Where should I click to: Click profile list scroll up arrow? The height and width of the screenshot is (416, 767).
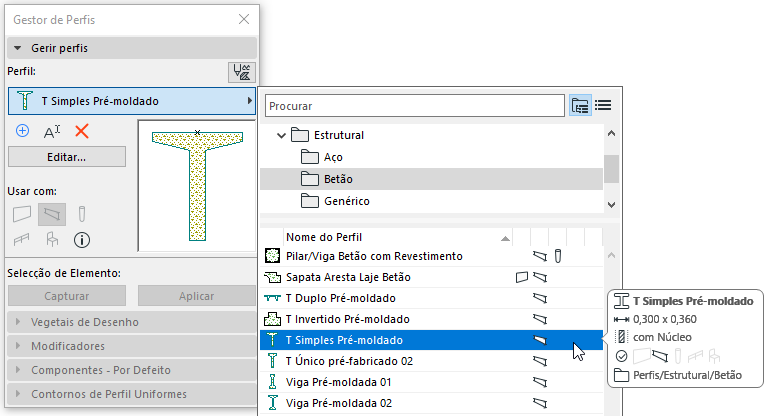(611, 255)
